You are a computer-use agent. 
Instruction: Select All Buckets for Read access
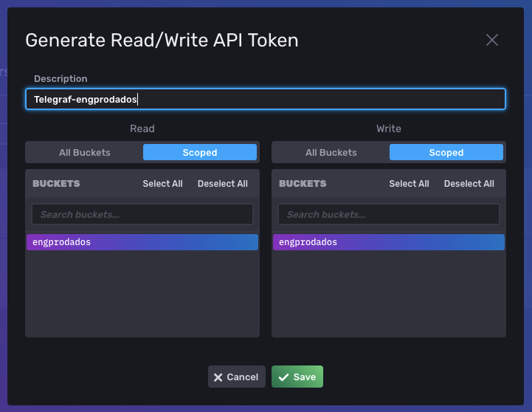click(x=85, y=153)
